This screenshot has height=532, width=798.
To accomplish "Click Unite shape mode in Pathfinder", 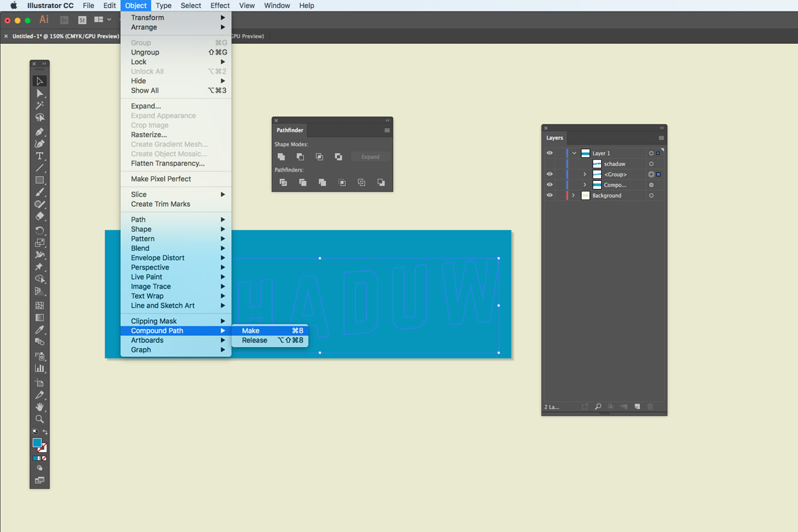I will point(281,157).
